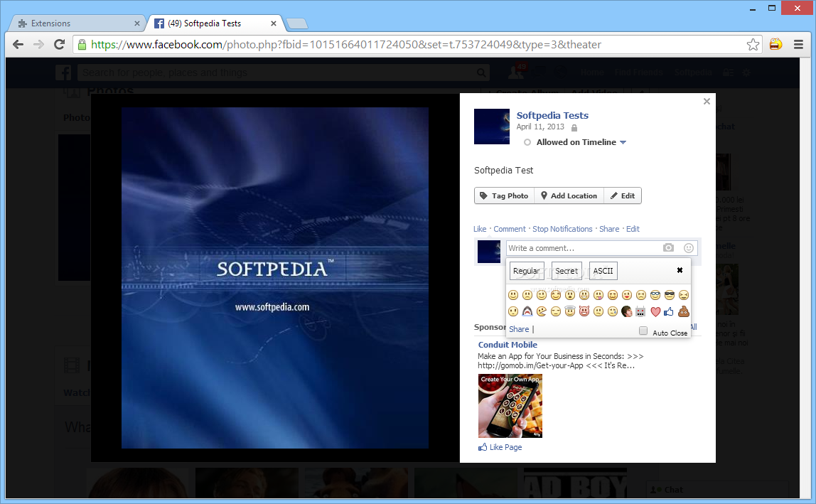Click the camera icon in comment box
The width and height of the screenshot is (816, 504).
pyautogui.click(x=668, y=248)
